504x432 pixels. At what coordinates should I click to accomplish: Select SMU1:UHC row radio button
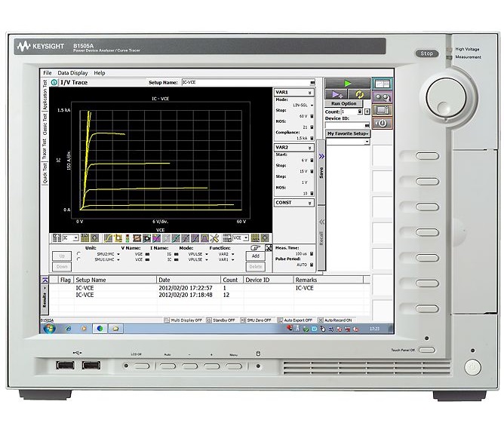point(78,259)
